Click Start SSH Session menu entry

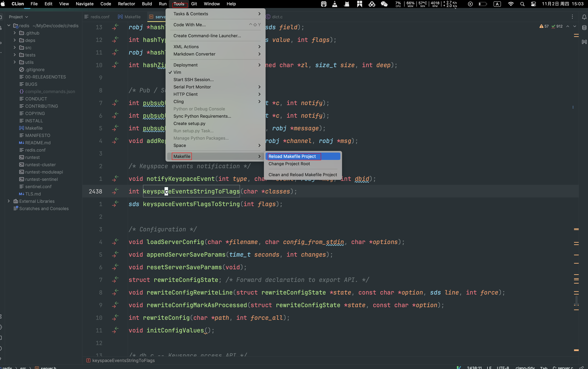193,80
